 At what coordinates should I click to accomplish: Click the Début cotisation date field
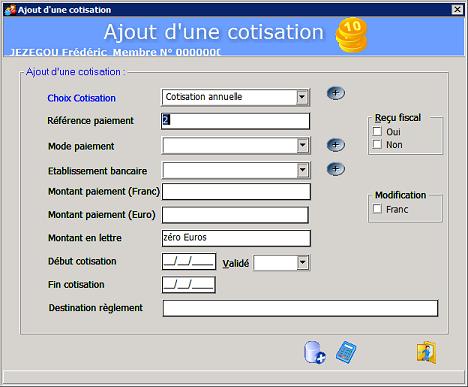coord(189,262)
